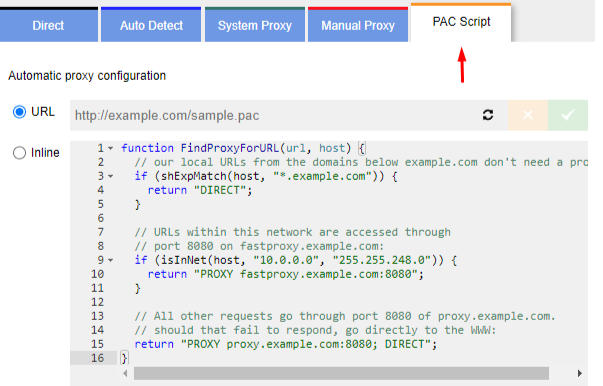Collapse the function fold arrow on line 1
The height and width of the screenshot is (386, 603).
(111, 148)
